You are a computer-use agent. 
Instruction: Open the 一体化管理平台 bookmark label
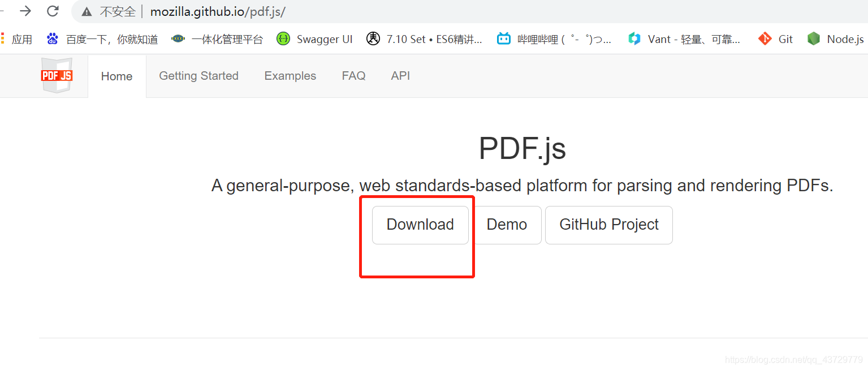227,40
